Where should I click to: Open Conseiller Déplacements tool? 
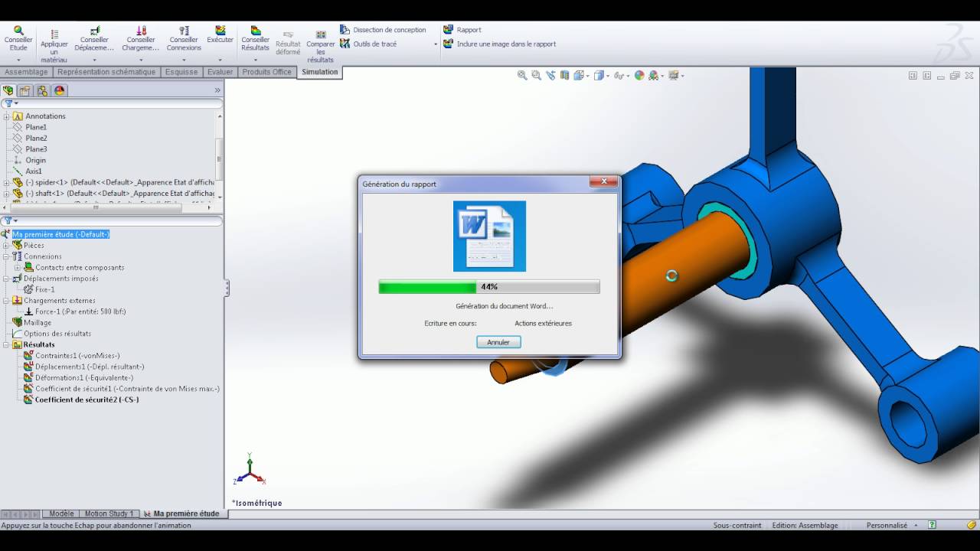94,37
